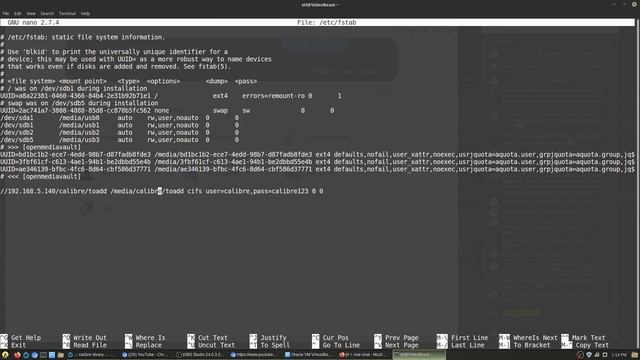Viewport: 640px width, 360px height.
Task: Click the Read File shortcut hint
Action: click(x=84, y=345)
